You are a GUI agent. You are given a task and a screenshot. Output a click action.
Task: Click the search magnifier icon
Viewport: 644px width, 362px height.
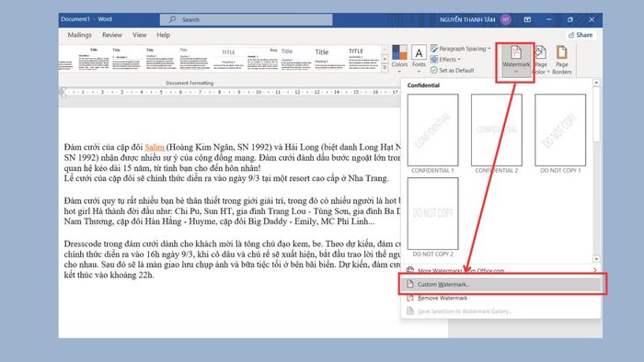[x=173, y=19]
